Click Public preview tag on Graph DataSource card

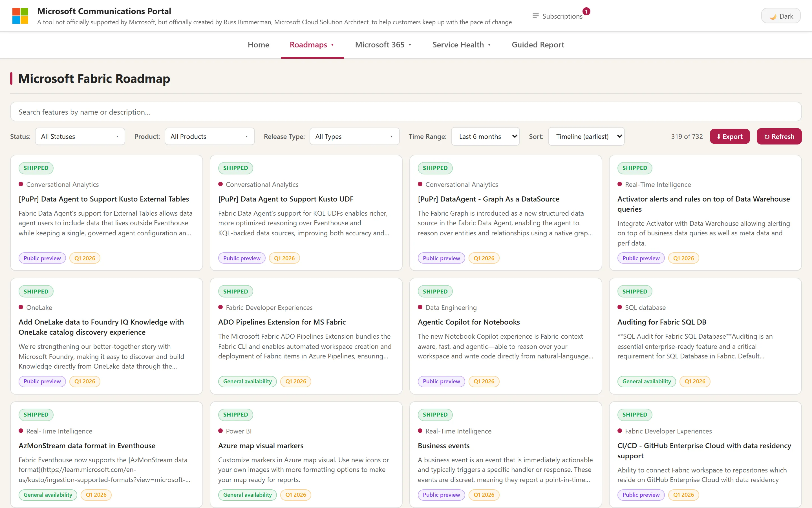pyautogui.click(x=441, y=258)
